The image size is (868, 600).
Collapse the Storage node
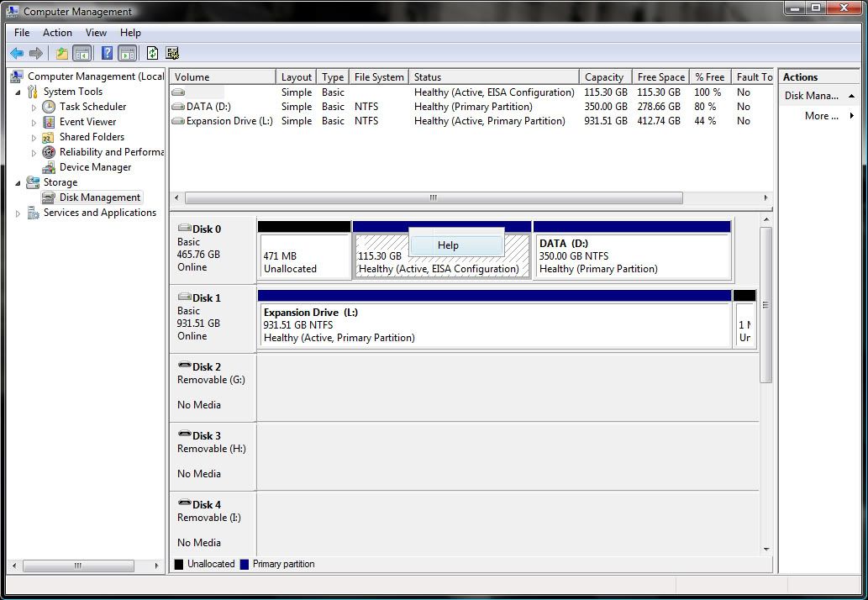pos(18,182)
